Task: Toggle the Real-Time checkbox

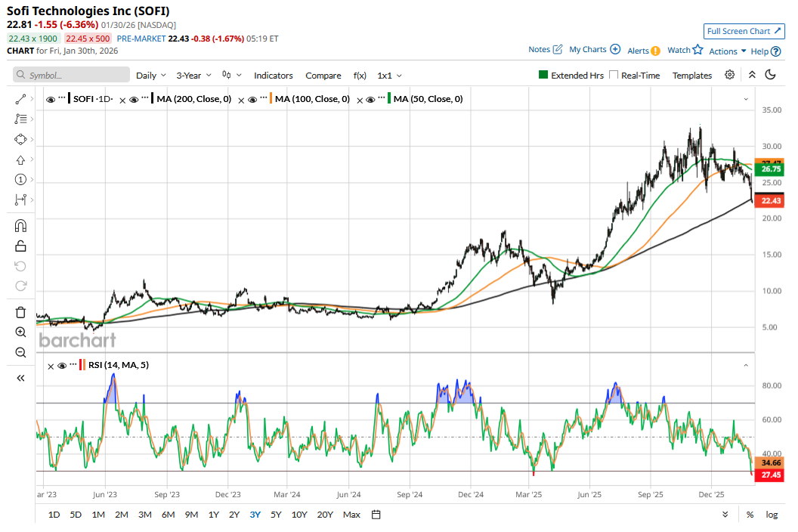Action: [614, 76]
